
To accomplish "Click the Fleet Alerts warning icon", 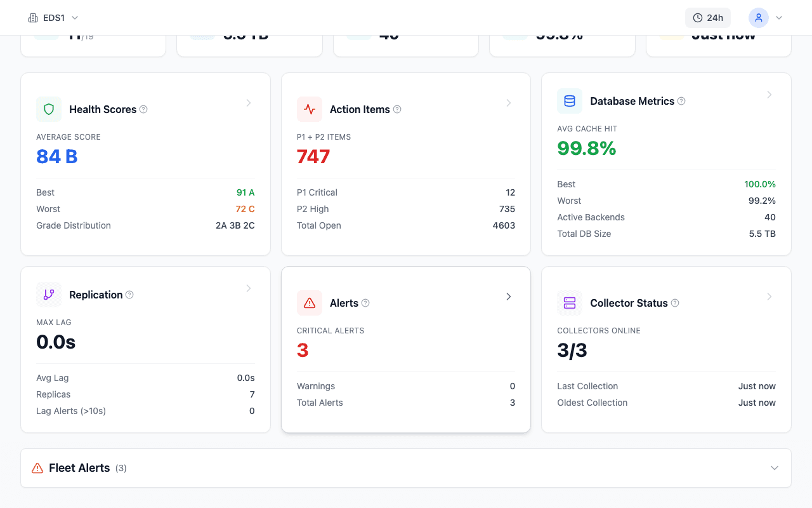I will click(x=37, y=468).
